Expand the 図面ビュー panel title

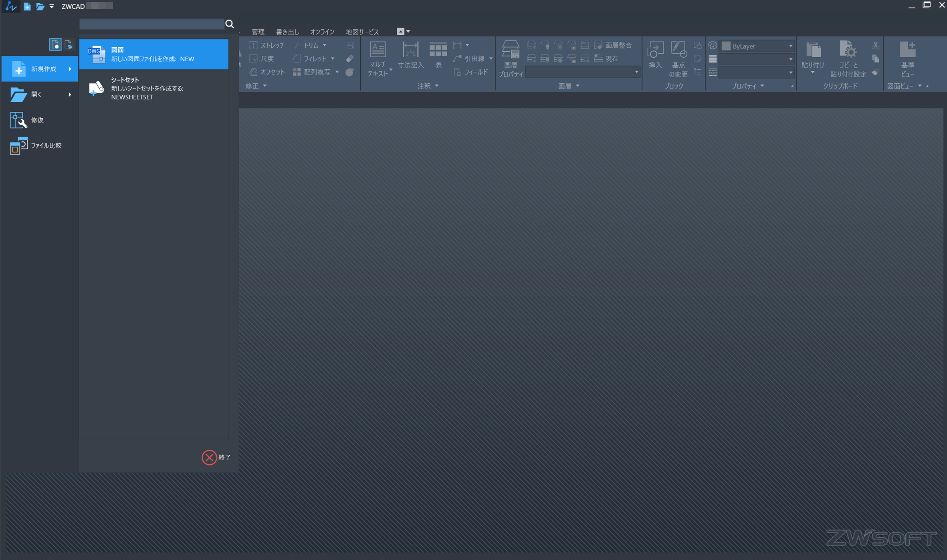click(x=905, y=86)
